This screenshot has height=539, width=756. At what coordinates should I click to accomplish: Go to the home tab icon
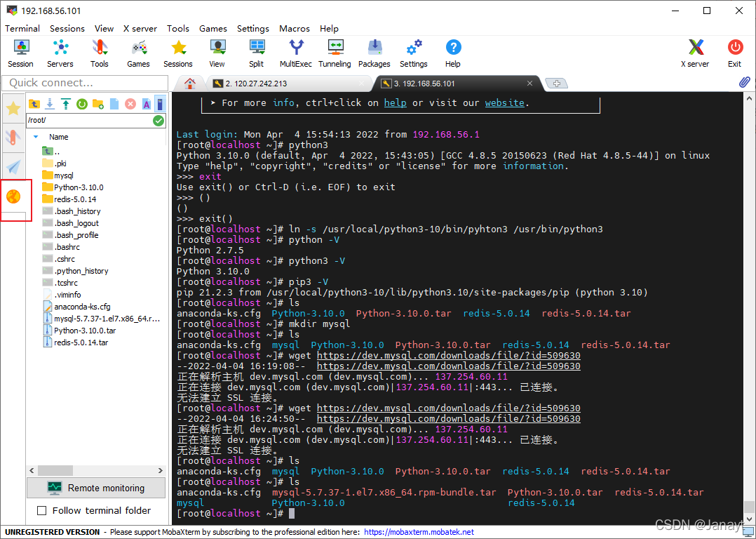point(190,84)
